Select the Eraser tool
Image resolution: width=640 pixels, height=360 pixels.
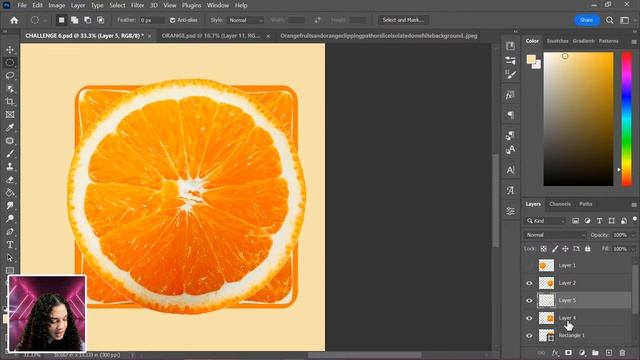coord(10,180)
